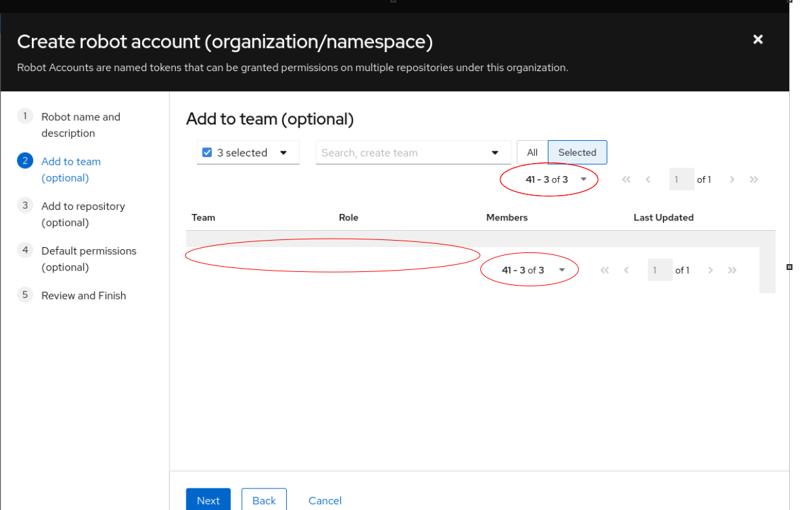Screen dimensions: 812x510
Task: Open top items-per-page dropdown
Action: pos(583,179)
